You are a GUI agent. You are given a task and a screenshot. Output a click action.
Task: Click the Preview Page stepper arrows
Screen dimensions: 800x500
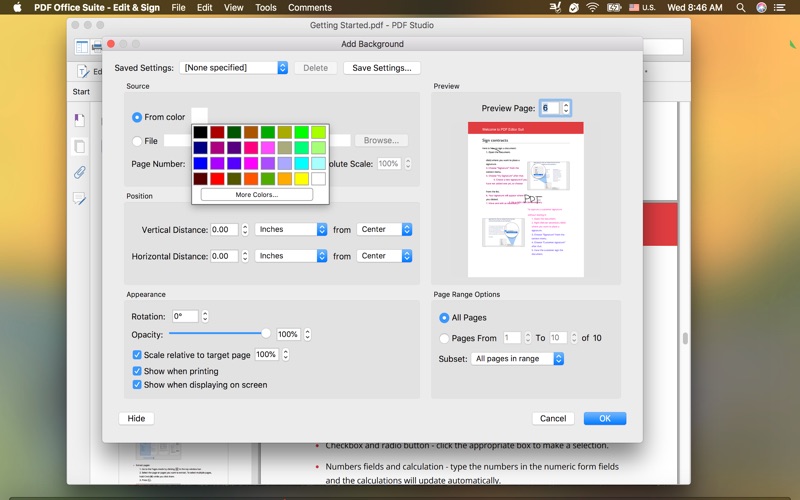point(565,108)
